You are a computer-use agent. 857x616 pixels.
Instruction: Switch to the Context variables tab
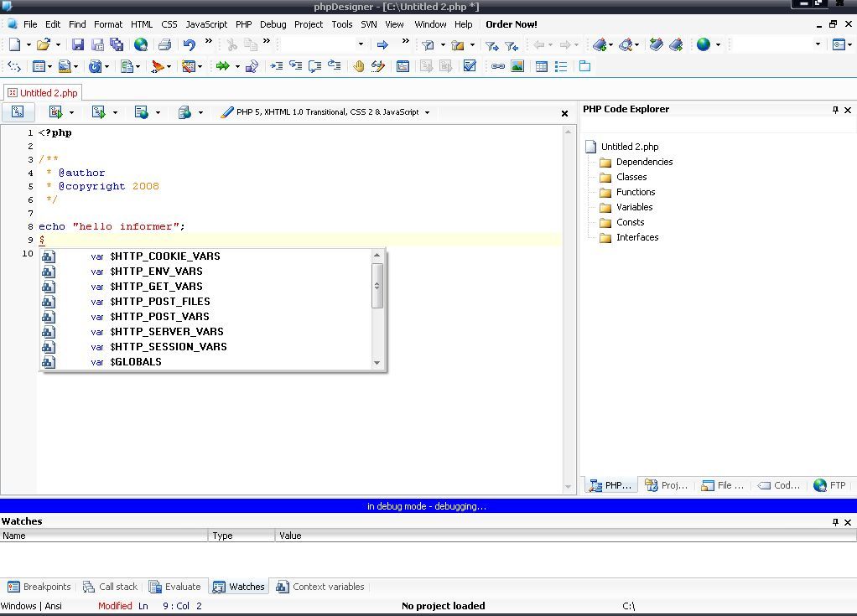(320, 587)
